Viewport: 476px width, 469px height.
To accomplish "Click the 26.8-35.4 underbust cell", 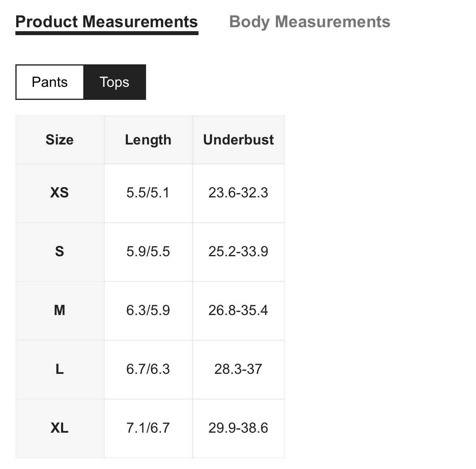I will coord(238,310).
